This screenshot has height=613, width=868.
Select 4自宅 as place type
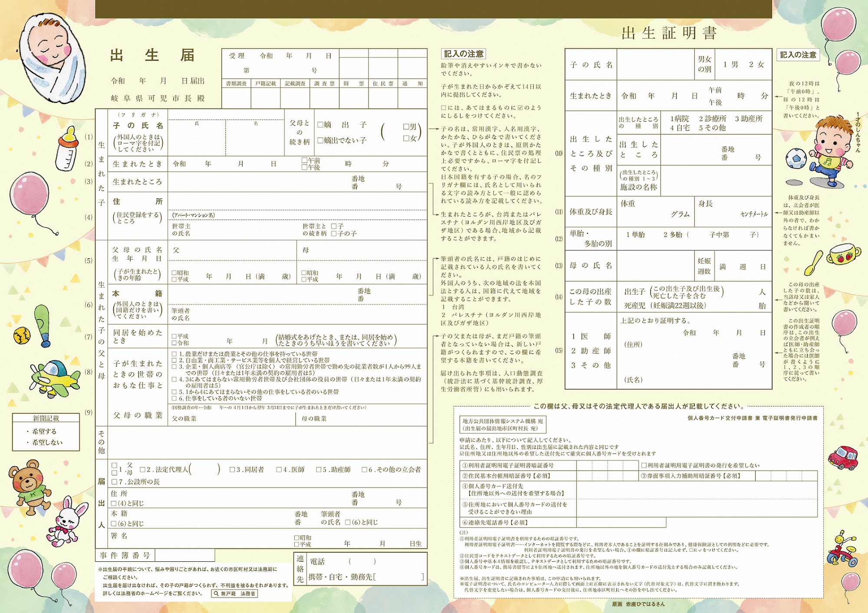[x=679, y=128]
